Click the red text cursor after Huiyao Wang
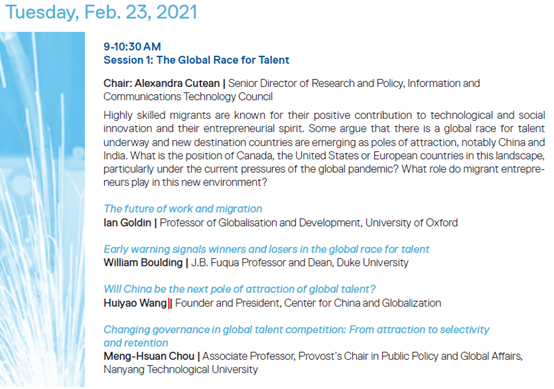 point(169,303)
